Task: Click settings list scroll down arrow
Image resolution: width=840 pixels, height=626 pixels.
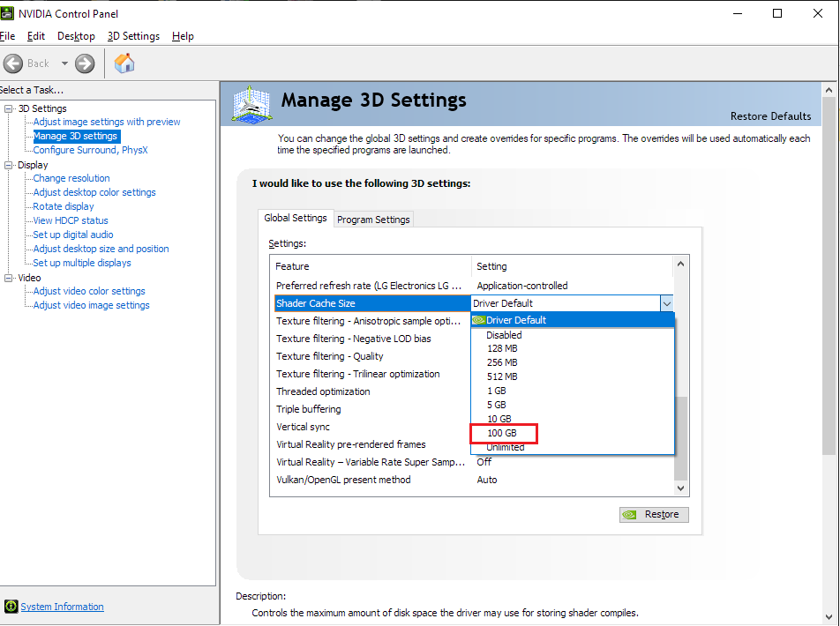Action: coord(680,488)
